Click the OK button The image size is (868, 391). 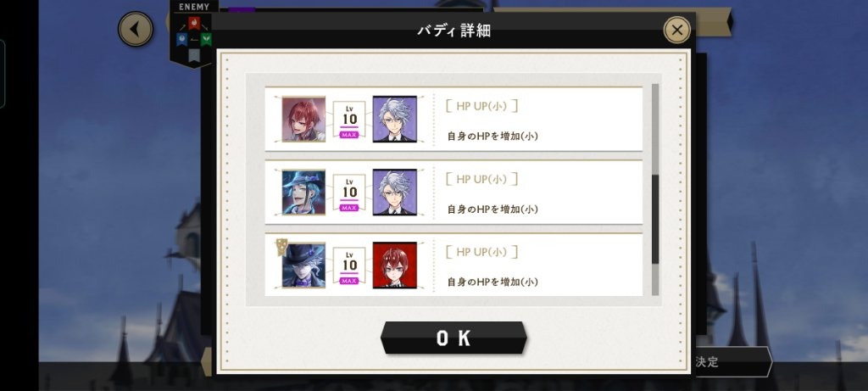tap(453, 338)
